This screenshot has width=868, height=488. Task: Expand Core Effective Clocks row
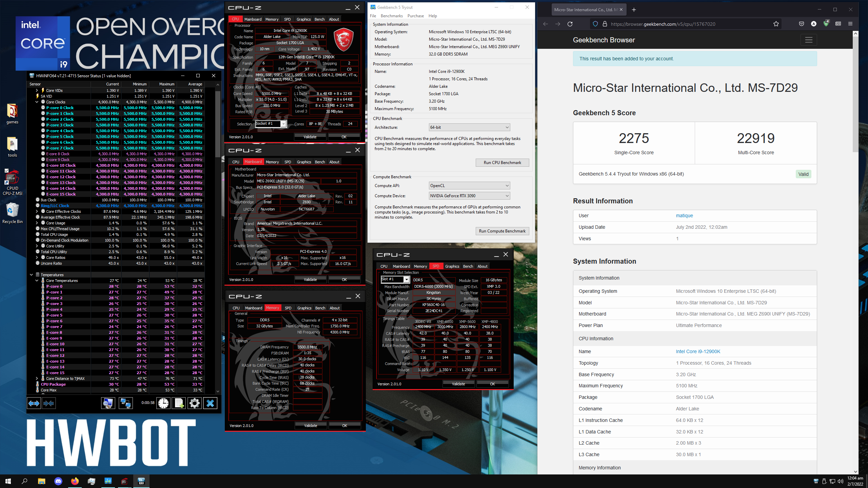point(37,211)
